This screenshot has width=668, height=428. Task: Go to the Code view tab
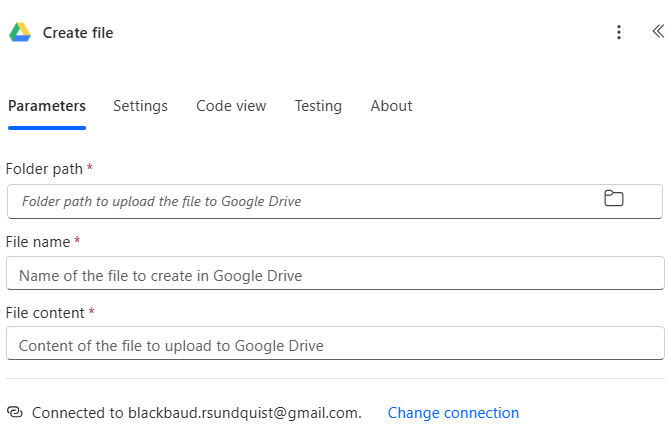point(231,106)
